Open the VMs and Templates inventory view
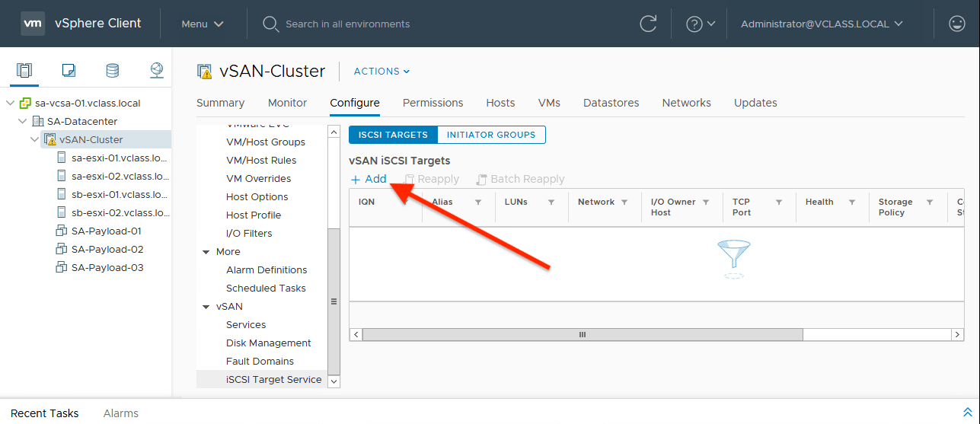 click(x=69, y=71)
